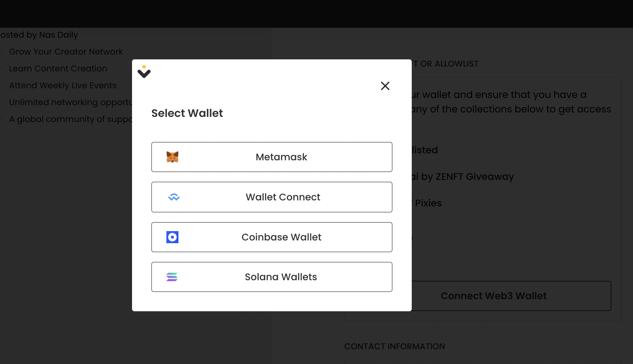Open the Solana Wallets option
The image size is (633, 364).
[x=272, y=277]
